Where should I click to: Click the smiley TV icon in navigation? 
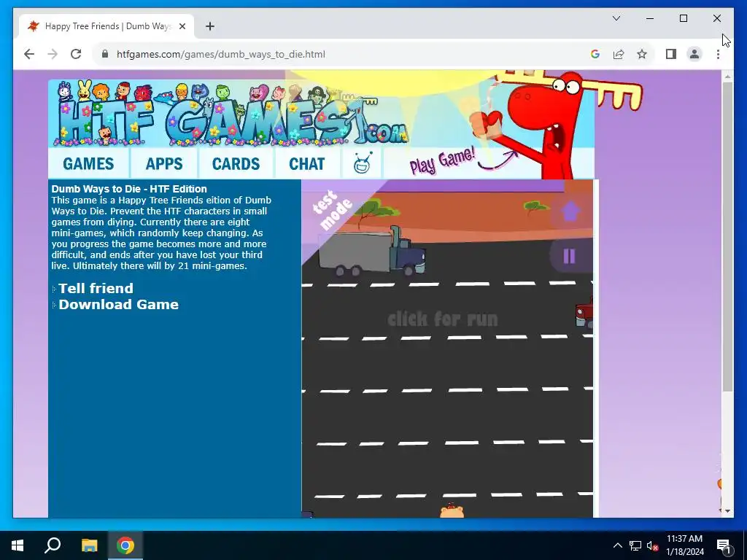point(363,163)
